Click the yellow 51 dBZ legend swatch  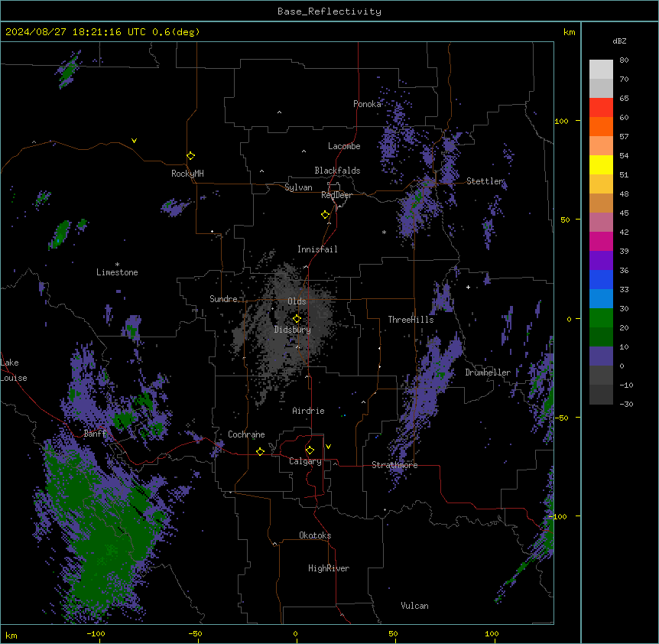[x=601, y=164]
